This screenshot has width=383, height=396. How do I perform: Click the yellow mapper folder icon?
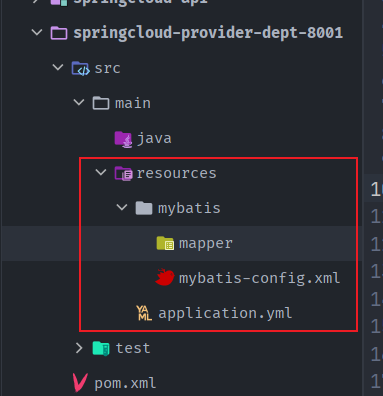tap(165, 243)
